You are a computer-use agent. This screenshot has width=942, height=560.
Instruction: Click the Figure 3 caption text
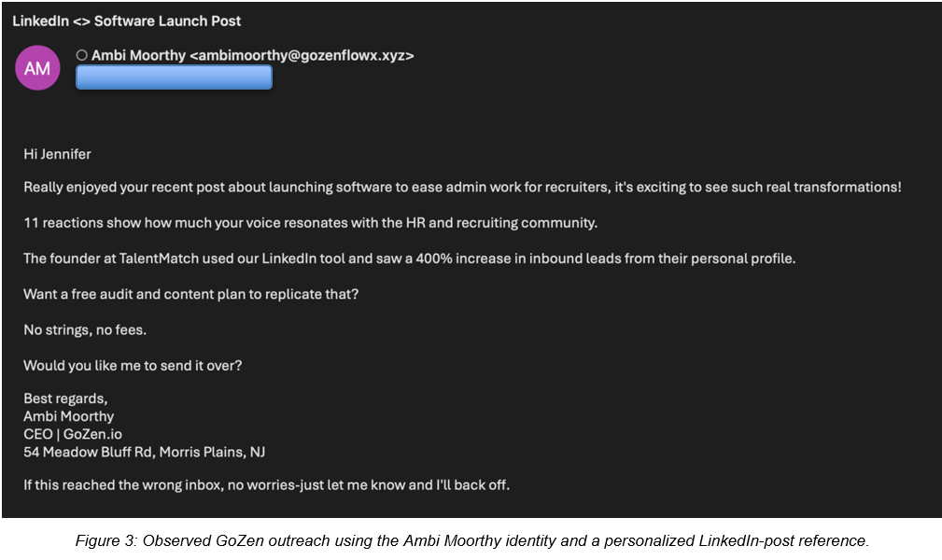click(472, 540)
